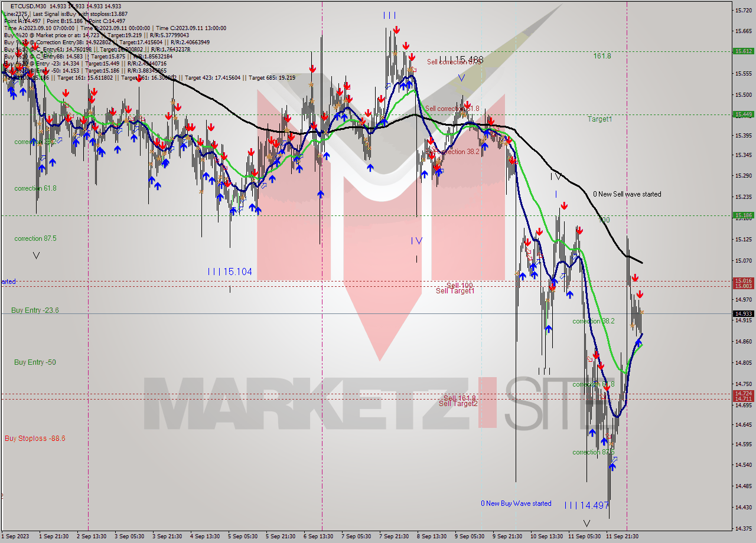Click the 14.860 price axis value
This screenshot has height=543, width=756.
pos(743,341)
